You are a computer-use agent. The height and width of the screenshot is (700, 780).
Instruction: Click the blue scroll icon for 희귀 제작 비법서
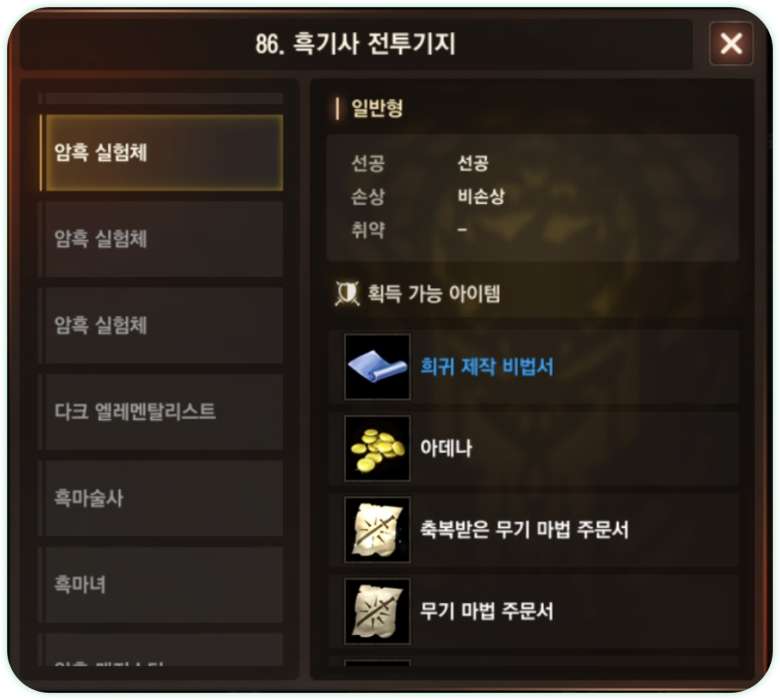click(377, 366)
